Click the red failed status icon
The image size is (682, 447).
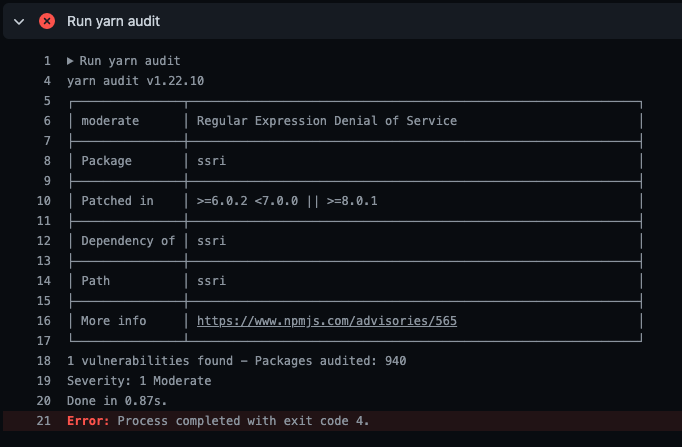[x=47, y=21]
